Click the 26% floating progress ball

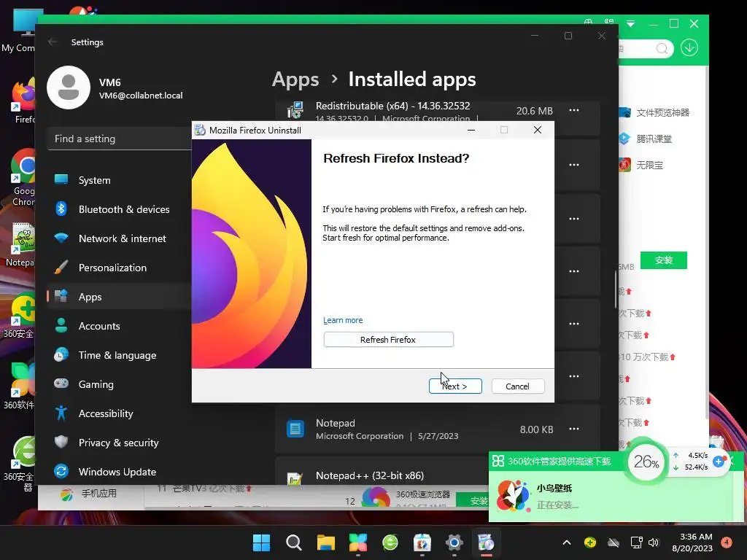tap(646, 461)
